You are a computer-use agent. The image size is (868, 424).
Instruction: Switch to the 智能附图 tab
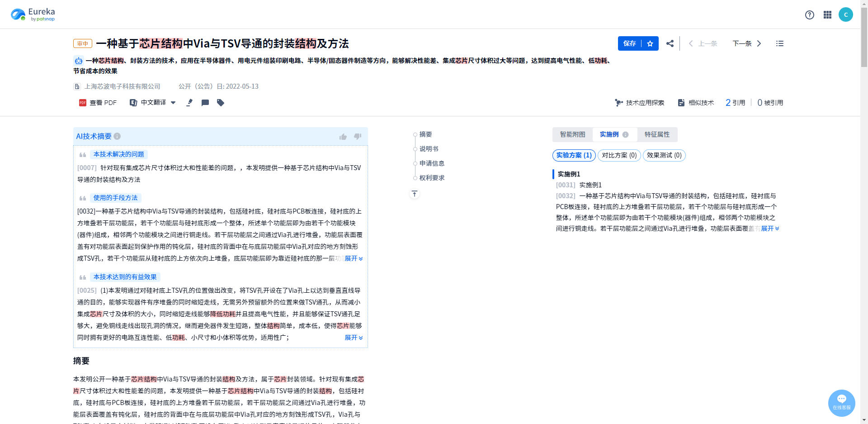click(572, 134)
